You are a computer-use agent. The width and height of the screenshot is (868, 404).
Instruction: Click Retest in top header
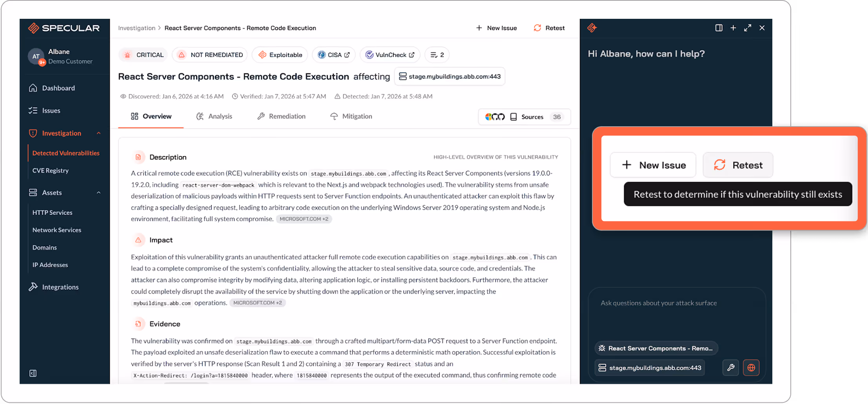tap(549, 28)
